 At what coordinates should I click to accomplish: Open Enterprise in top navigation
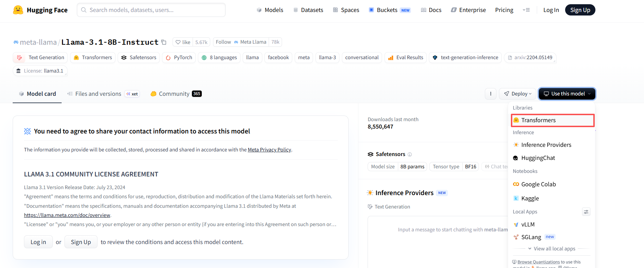pyautogui.click(x=468, y=10)
